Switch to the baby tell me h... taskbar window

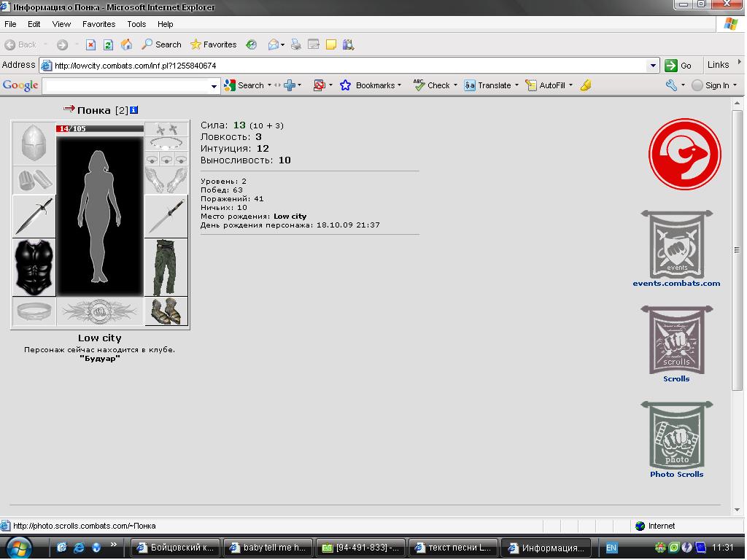point(268,548)
